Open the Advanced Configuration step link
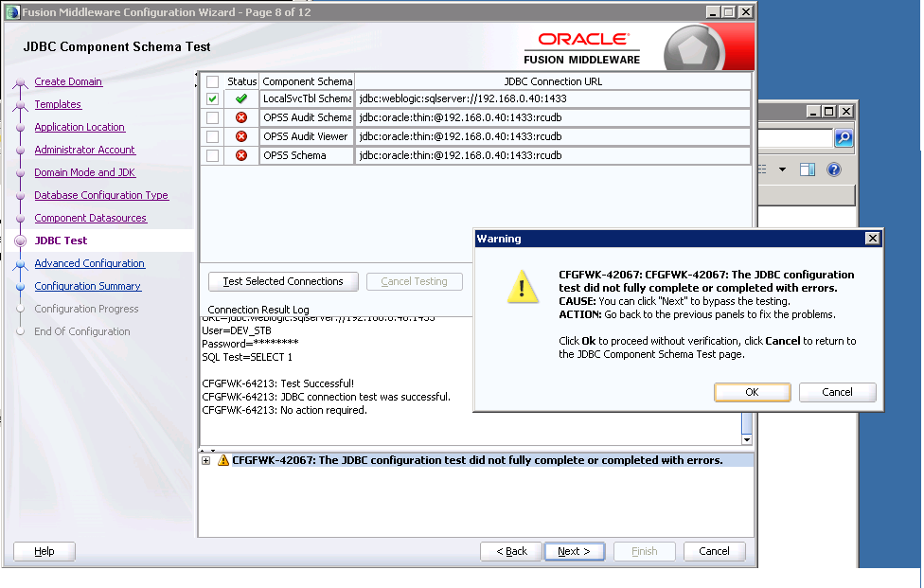This screenshot has height=588, width=924. pos(89,263)
